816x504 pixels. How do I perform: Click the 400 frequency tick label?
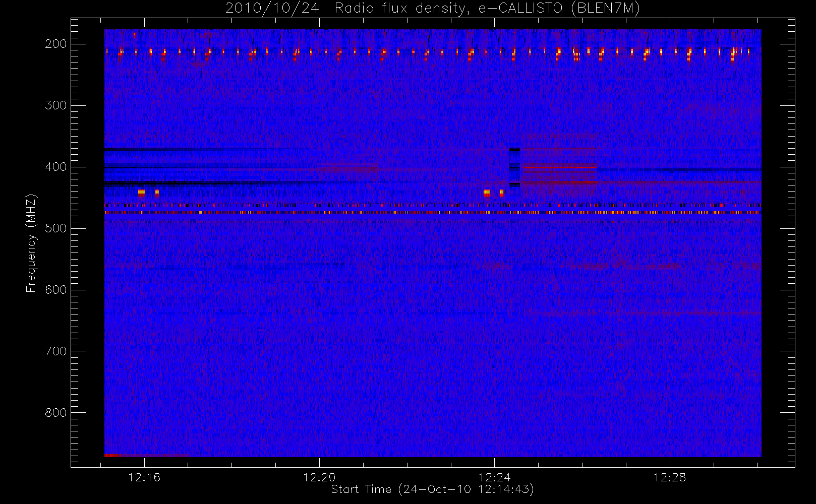click(x=56, y=167)
